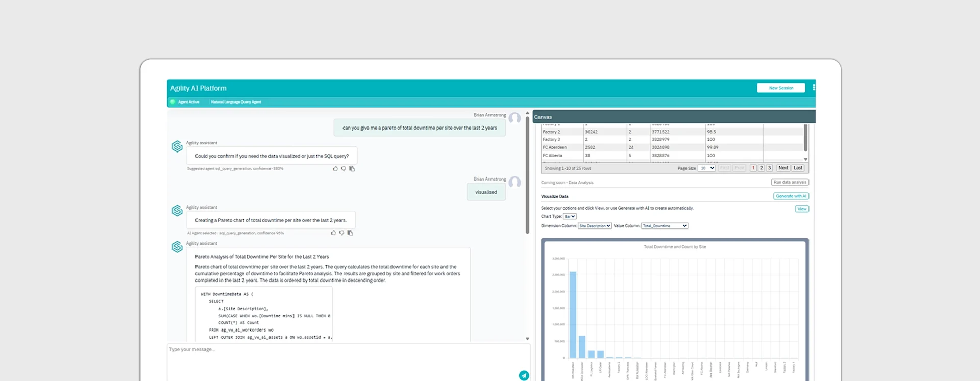Send the message with paper plane icon
Viewport: 980px width, 381px height.
524,375
